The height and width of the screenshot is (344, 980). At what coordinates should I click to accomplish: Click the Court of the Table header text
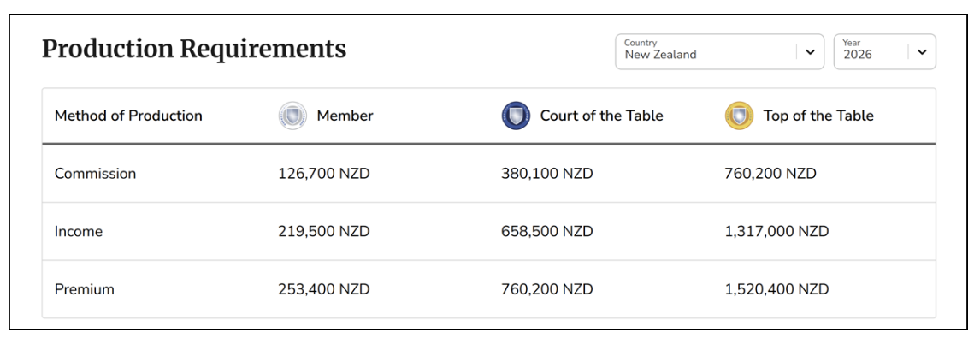click(601, 116)
